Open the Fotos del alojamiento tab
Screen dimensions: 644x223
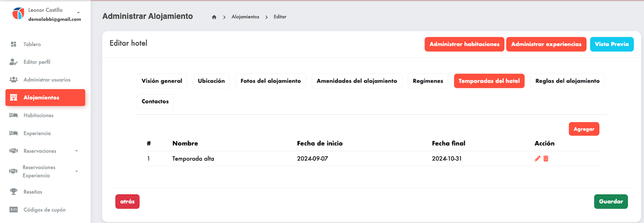(270, 81)
